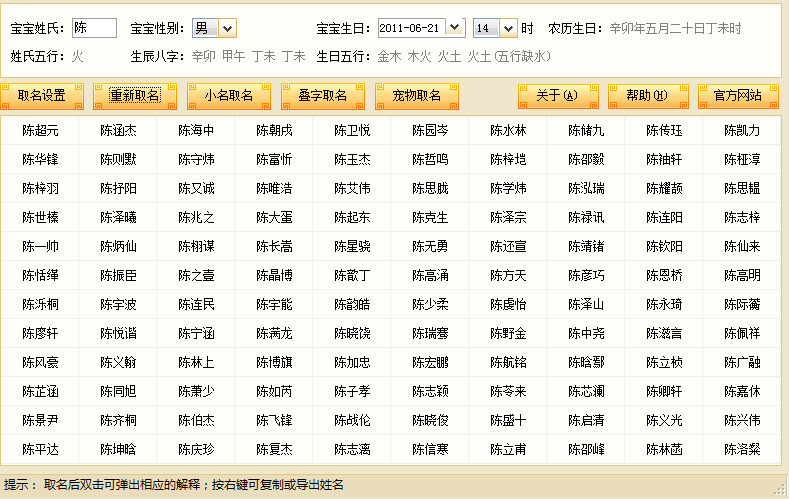Image resolution: width=789 pixels, height=499 pixels.
Task: Select the name 陈凯力
Action: (x=742, y=131)
